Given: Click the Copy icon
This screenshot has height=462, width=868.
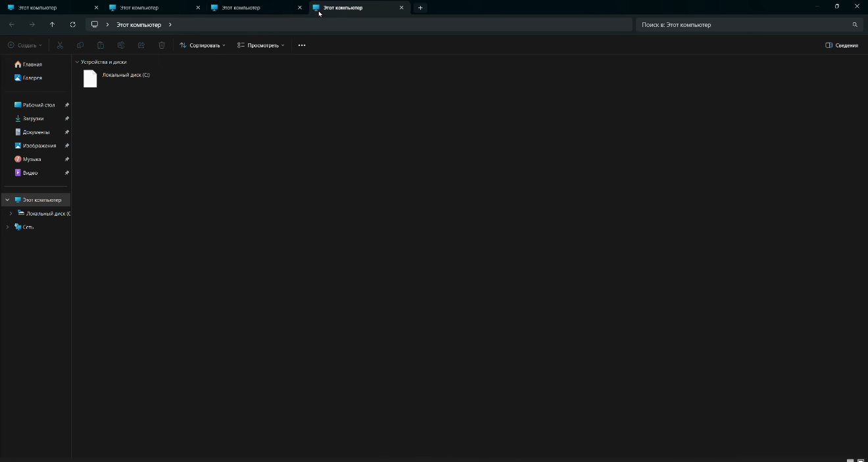Looking at the screenshot, I should (x=80, y=45).
